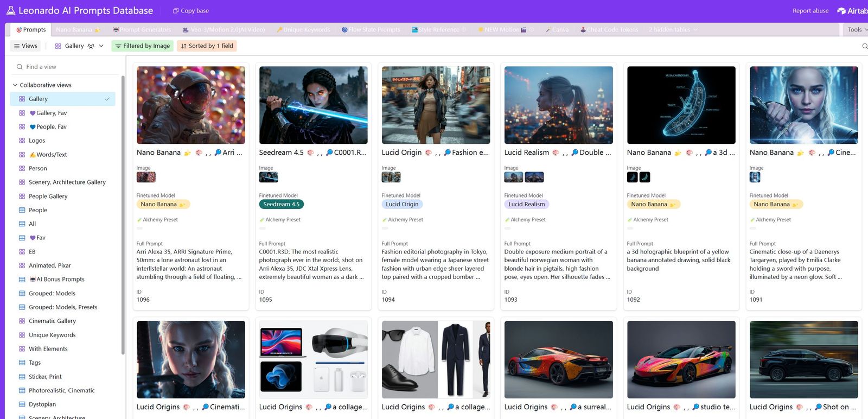The height and width of the screenshot is (419, 868).
Task: Click the search magnifier icon at top right
Action: coord(865,46)
